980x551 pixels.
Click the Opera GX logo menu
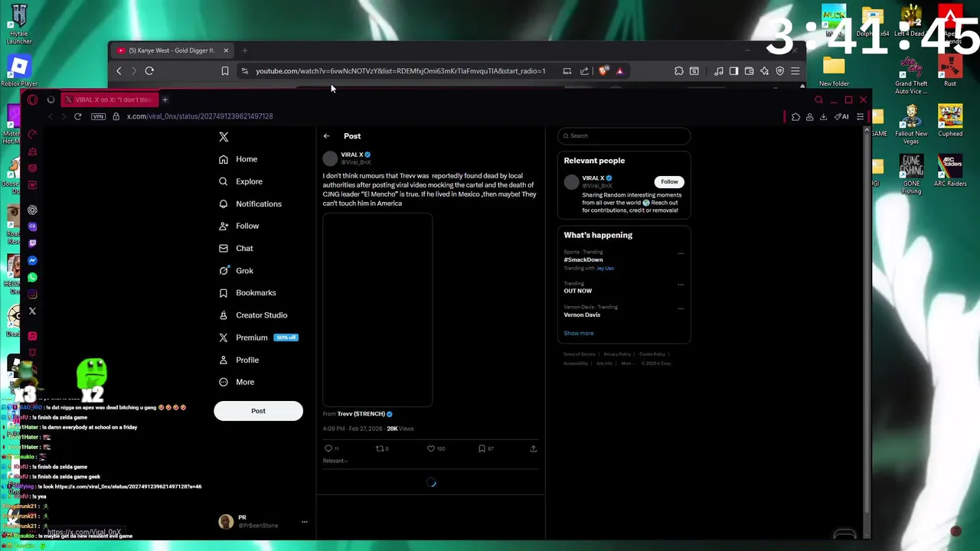point(32,99)
